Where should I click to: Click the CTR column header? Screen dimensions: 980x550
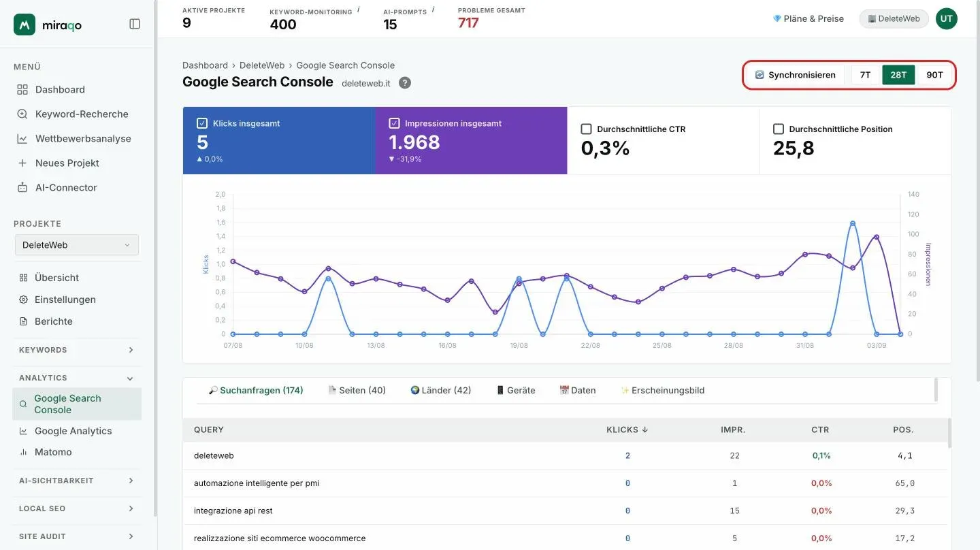(820, 430)
